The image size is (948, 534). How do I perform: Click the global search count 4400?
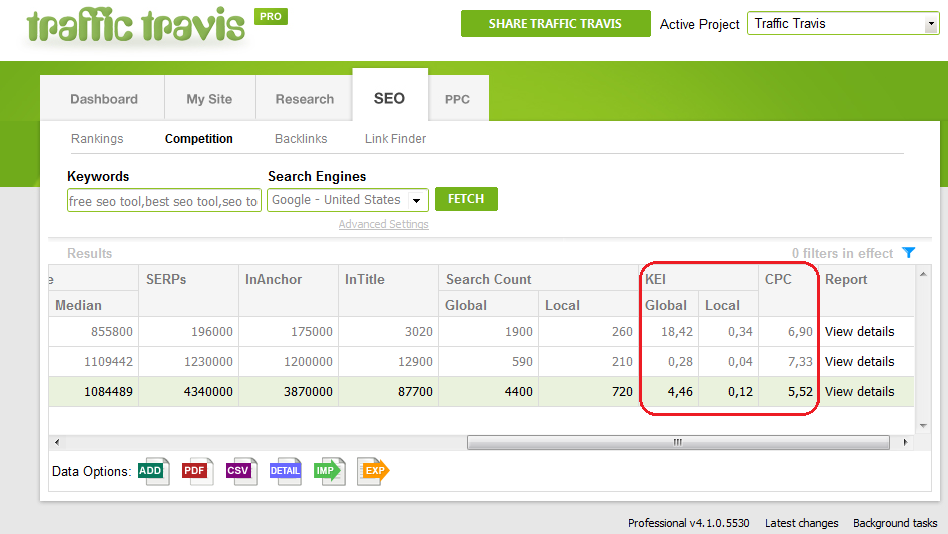tap(519, 391)
